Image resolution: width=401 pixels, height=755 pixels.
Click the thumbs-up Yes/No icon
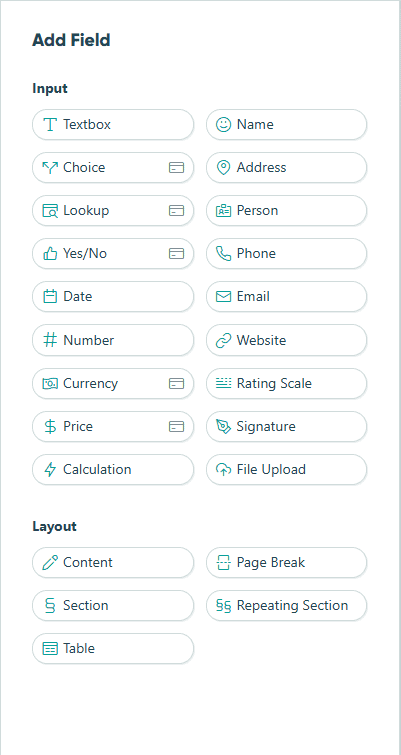tap(50, 253)
